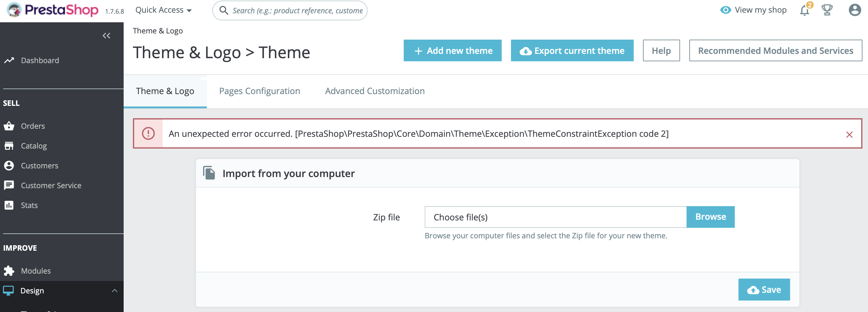The image size is (868, 312).
Task: Open the user profile avatar icon
Action: [854, 10]
